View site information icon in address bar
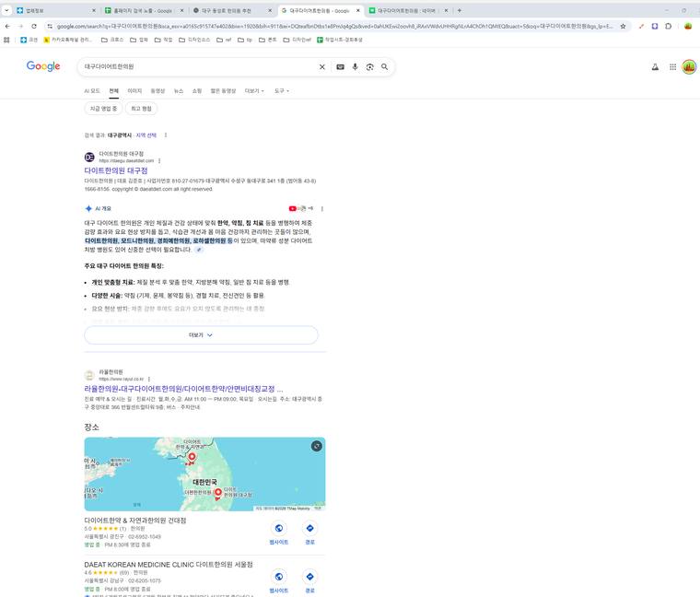The width and height of the screenshot is (700, 597). pyautogui.click(x=50, y=27)
